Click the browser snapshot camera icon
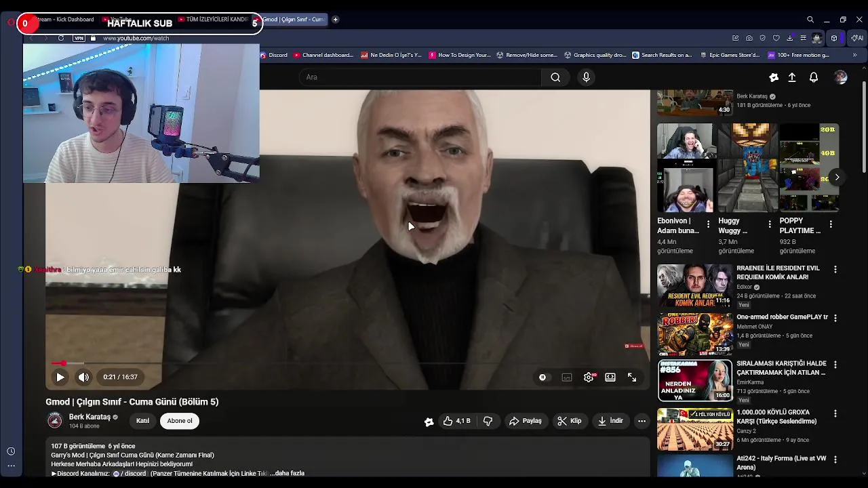 coord(749,38)
